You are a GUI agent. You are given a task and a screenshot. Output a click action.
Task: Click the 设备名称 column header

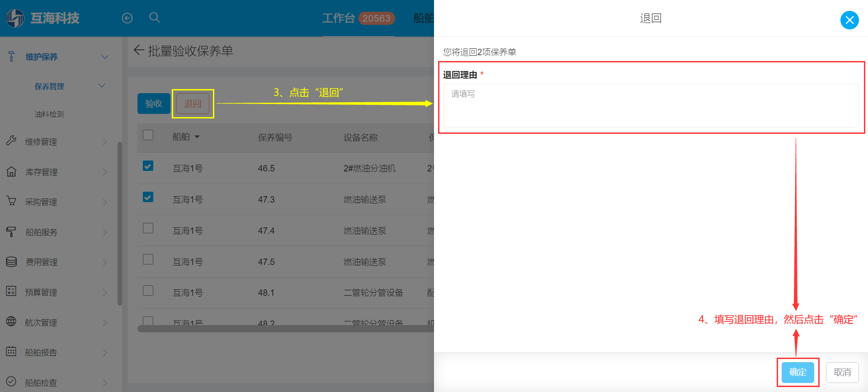pos(360,137)
